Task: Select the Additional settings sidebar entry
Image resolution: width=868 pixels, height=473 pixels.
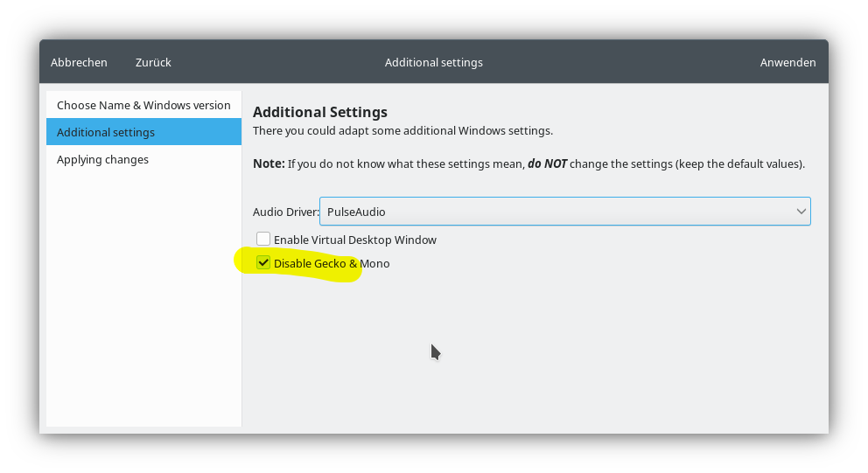Action: pyautogui.click(x=143, y=132)
